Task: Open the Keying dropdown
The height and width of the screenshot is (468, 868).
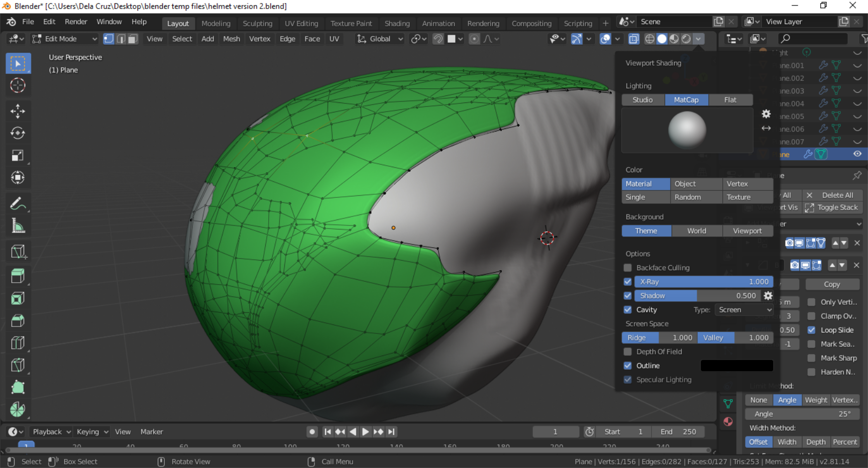Action: [x=92, y=432]
